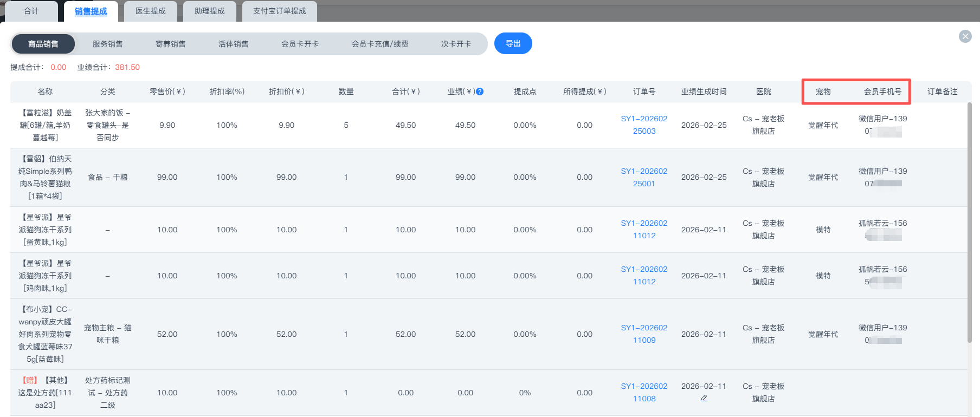Open the 支付宝订单提成 tab
This screenshot has height=417, width=980.
tap(279, 11)
